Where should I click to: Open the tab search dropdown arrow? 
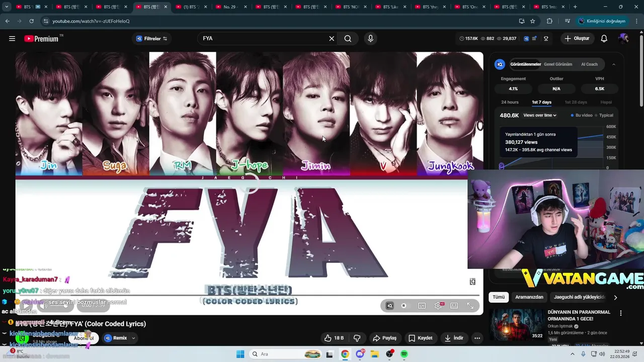click(7, 7)
